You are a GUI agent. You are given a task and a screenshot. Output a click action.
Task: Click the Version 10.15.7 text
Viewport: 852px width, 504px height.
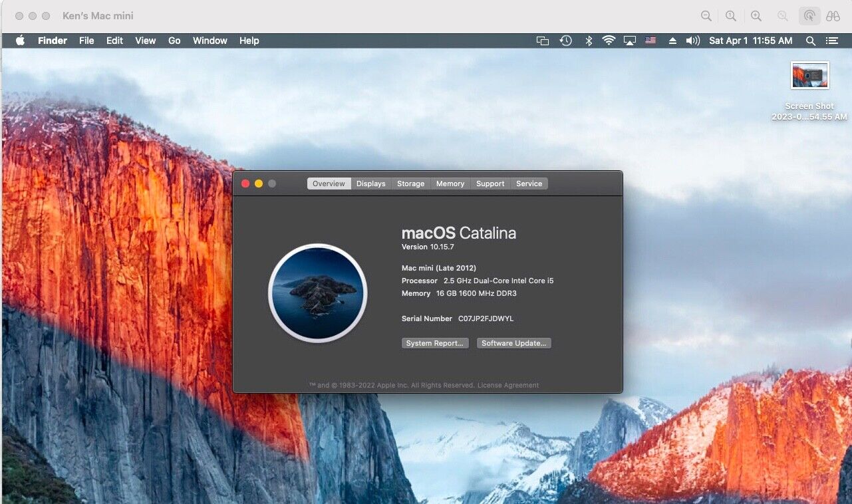click(428, 247)
